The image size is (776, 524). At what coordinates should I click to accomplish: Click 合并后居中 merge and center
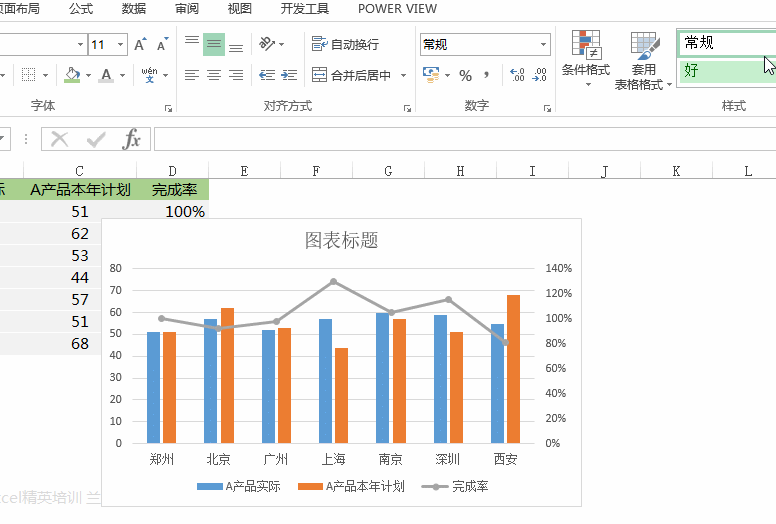(351, 75)
